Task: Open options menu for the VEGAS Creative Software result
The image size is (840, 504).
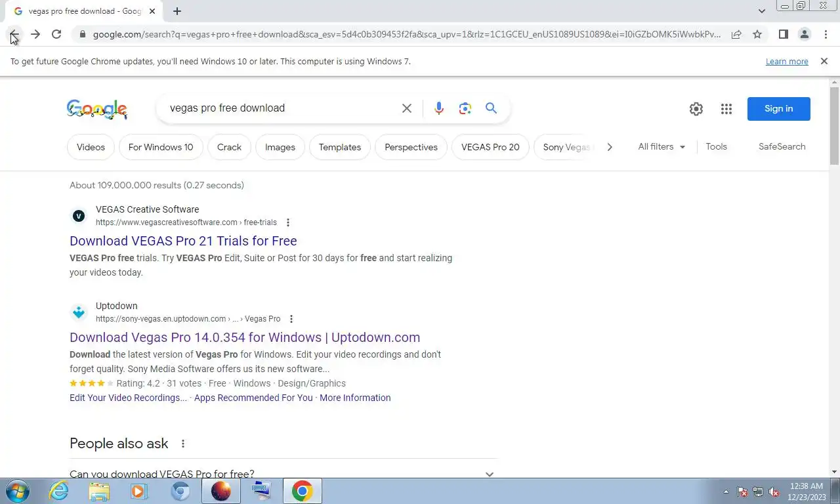Action: (x=288, y=222)
